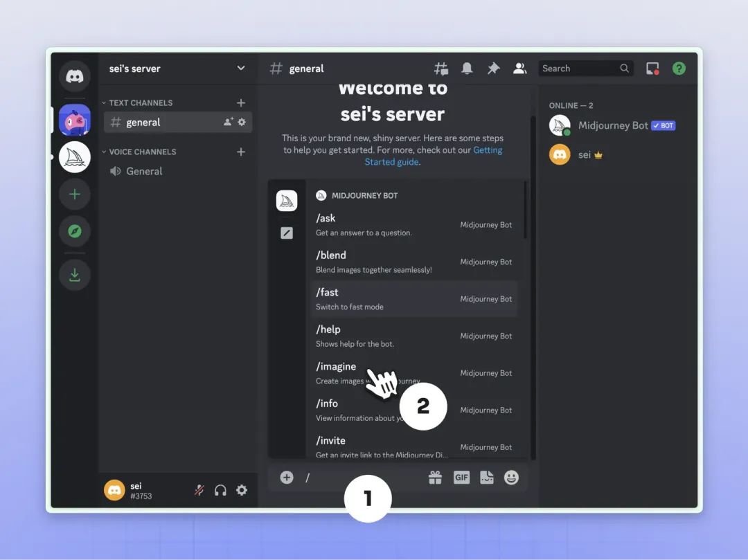Open the sticker picker icon
This screenshot has width=748, height=560.
point(487,477)
